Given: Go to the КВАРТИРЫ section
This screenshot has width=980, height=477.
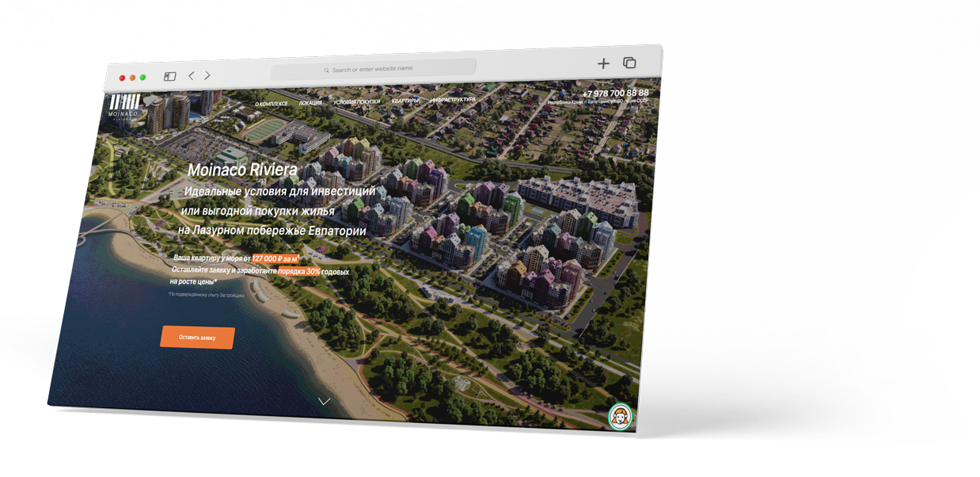Looking at the screenshot, I should point(405,101).
